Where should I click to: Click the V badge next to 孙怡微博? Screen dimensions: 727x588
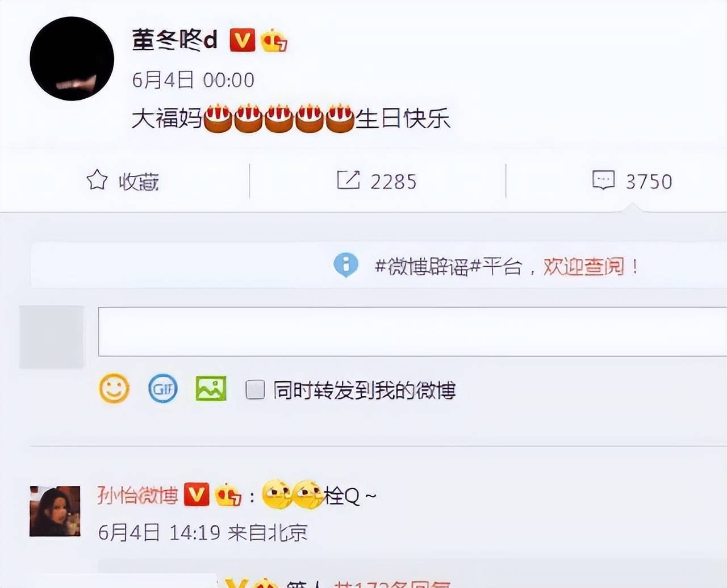coord(197,495)
